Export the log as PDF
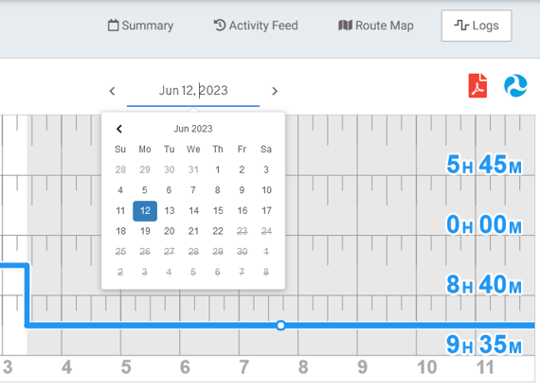 coord(477,86)
